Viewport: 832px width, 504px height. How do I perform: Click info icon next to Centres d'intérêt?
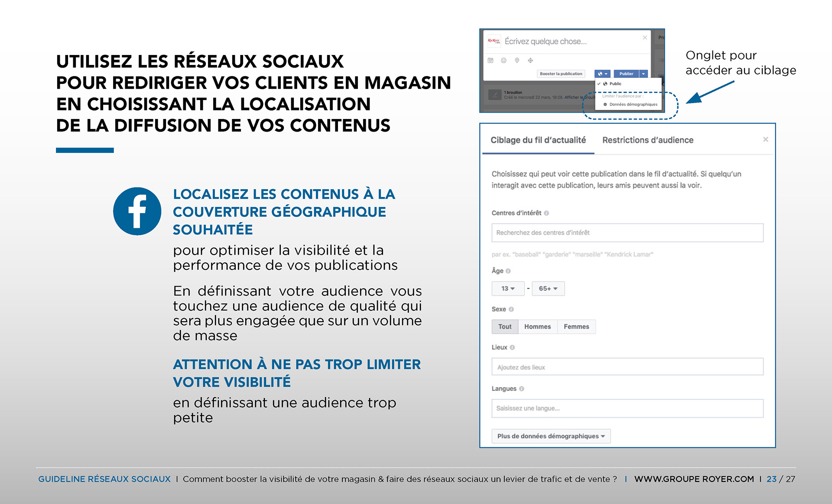tap(546, 213)
